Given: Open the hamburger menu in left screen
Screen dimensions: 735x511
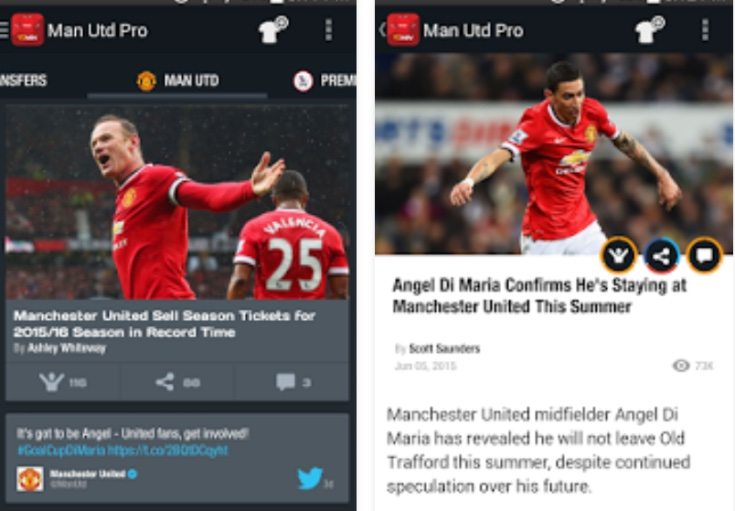Looking at the screenshot, I should point(4,30).
